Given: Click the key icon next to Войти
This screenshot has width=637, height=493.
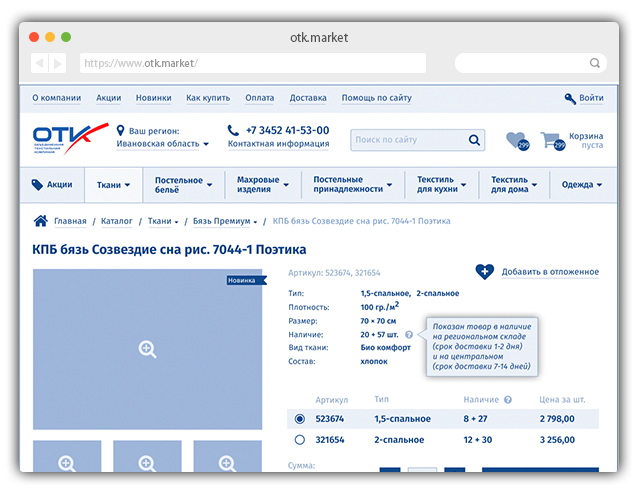Looking at the screenshot, I should [570, 98].
